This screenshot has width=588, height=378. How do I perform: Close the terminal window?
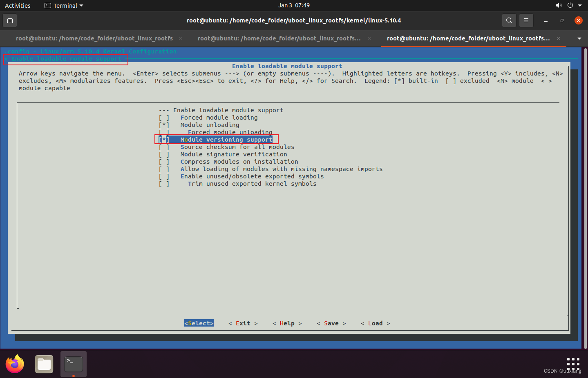579,20
